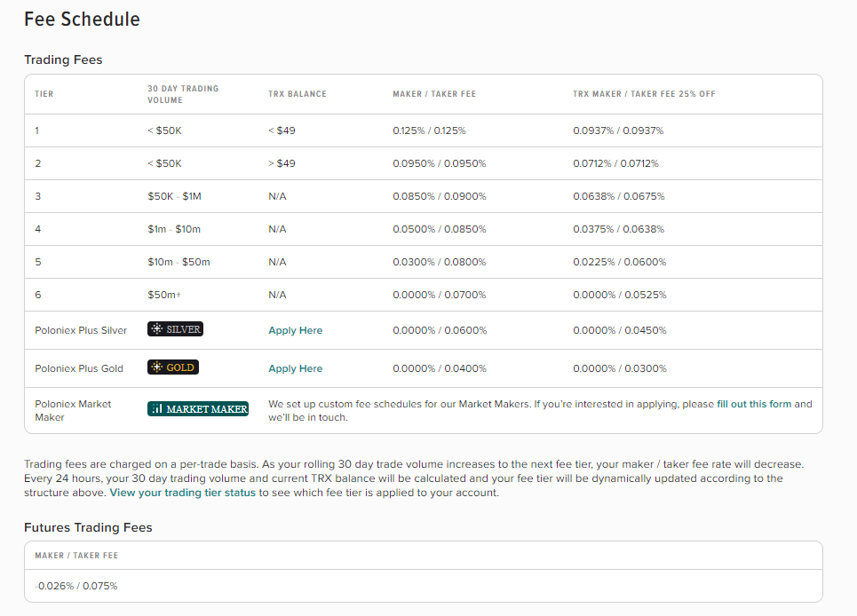Screen dimensions: 857x616
Task: Click 'MAKER / TAKER FEE' header in futures table
Action: (x=76, y=556)
